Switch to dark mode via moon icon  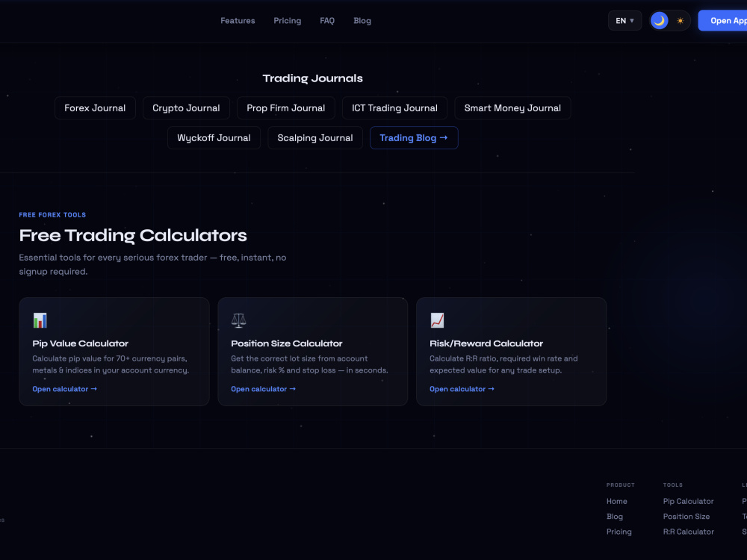[x=660, y=21]
